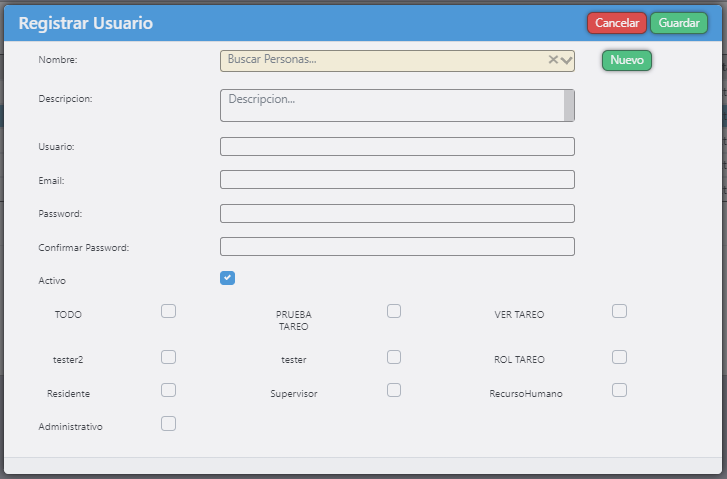Check the Residente role checkbox
Image resolution: width=727 pixels, height=479 pixels.
(x=168, y=390)
